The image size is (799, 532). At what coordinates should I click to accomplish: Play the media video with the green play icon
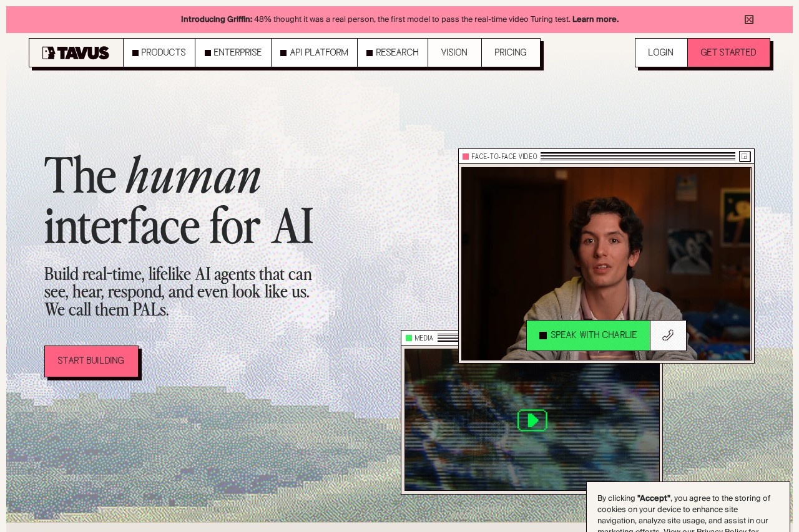tap(532, 420)
